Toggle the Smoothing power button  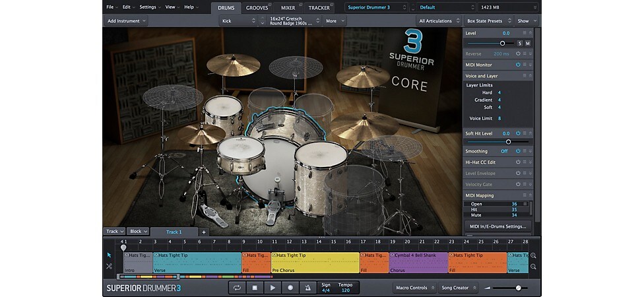click(x=518, y=151)
